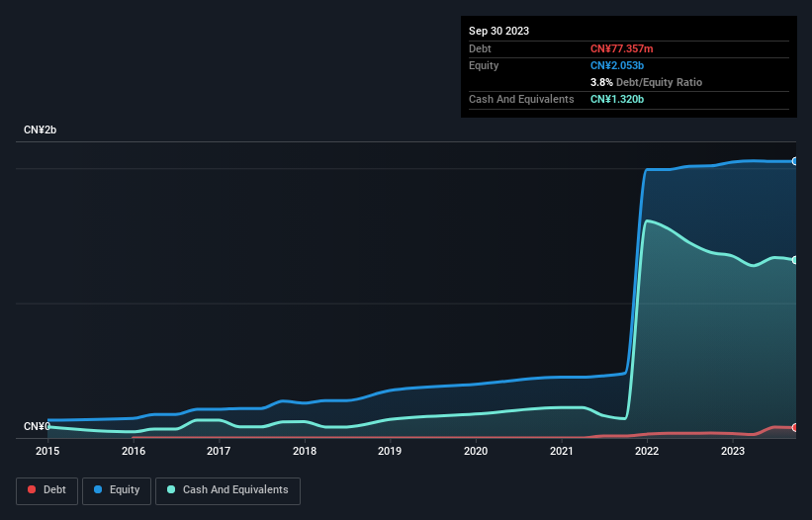This screenshot has height=520, width=812.
Task: Click the 2019 x-axis label
Action: (390, 451)
